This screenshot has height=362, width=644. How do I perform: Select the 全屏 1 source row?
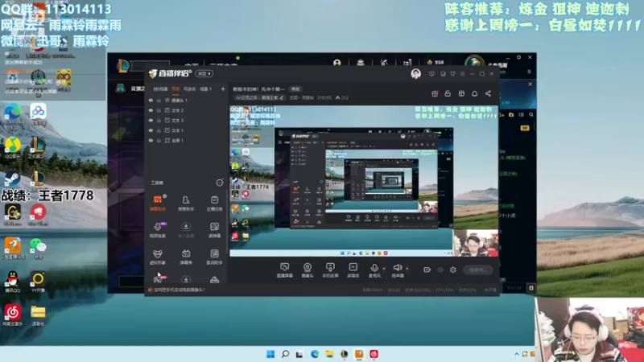coord(187,140)
